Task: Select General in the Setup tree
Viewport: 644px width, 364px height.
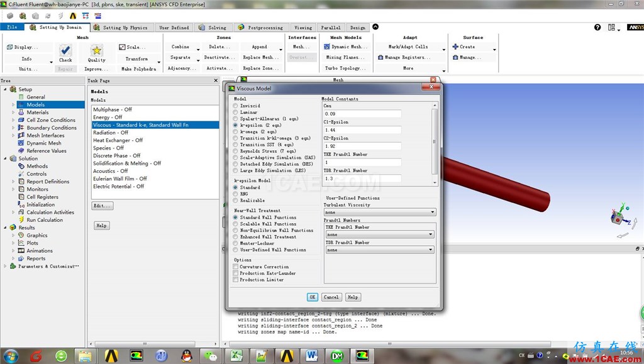Action: coord(36,97)
